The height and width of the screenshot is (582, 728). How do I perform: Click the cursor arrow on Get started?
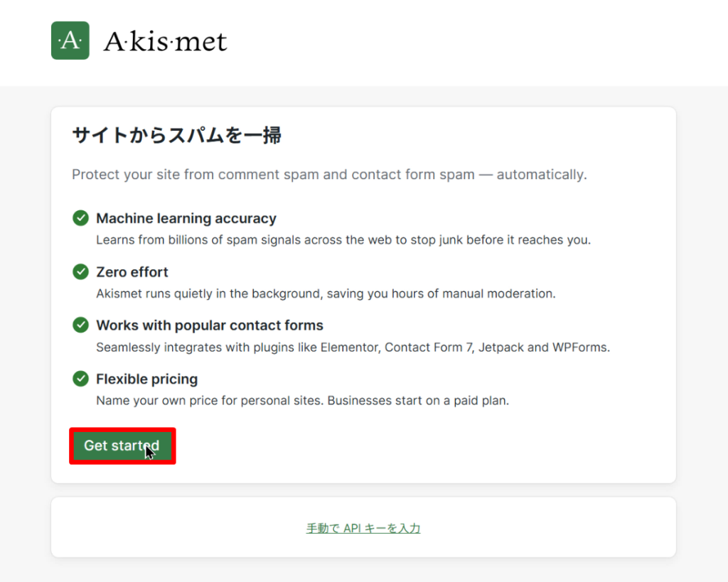pos(148,451)
